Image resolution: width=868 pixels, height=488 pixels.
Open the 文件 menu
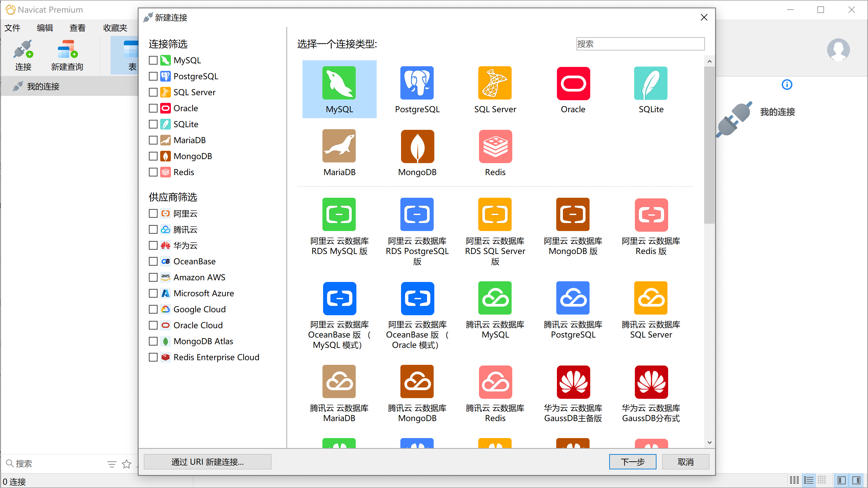coord(12,28)
